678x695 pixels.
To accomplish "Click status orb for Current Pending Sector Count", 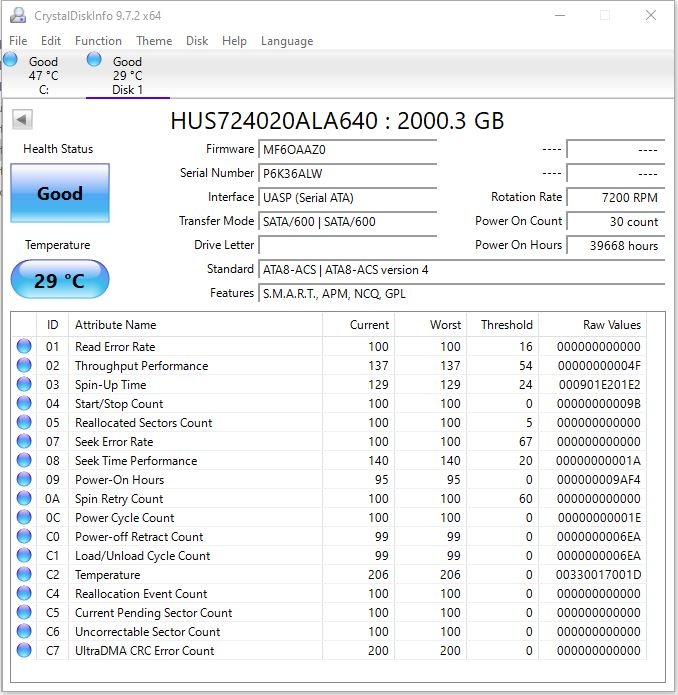I will point(24,613).
